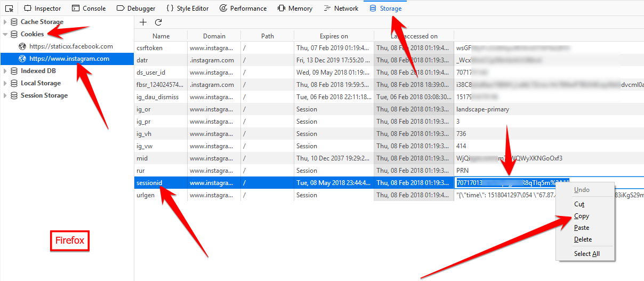Viewport: 644px width, 281px height.
Task: Open the Inspector tab
Action: 43,9
